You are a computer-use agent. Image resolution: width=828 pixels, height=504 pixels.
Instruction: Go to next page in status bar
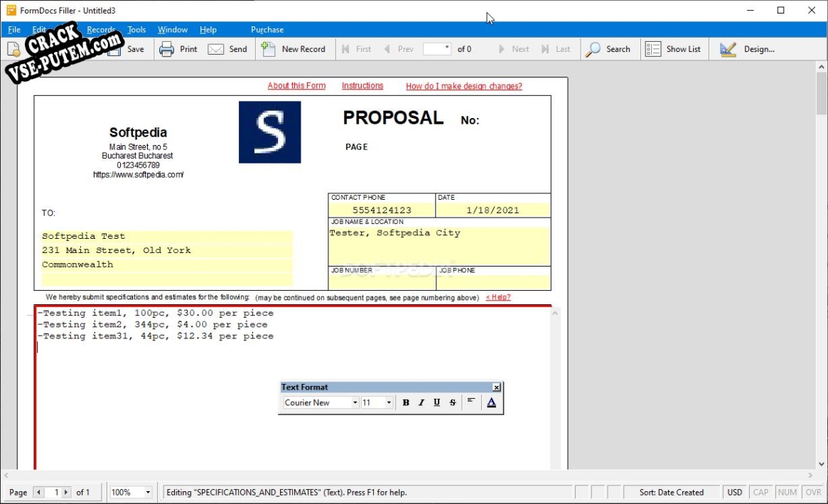click(66, 493)
